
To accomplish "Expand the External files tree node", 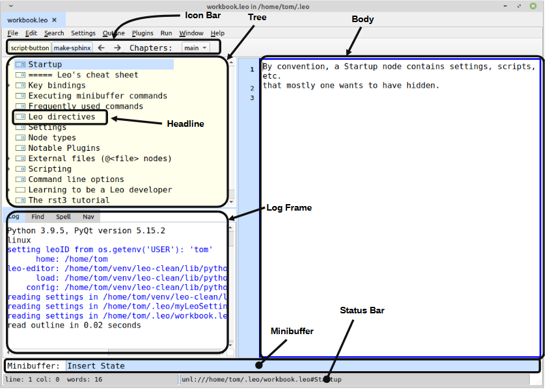I will [x=9, y=158].
